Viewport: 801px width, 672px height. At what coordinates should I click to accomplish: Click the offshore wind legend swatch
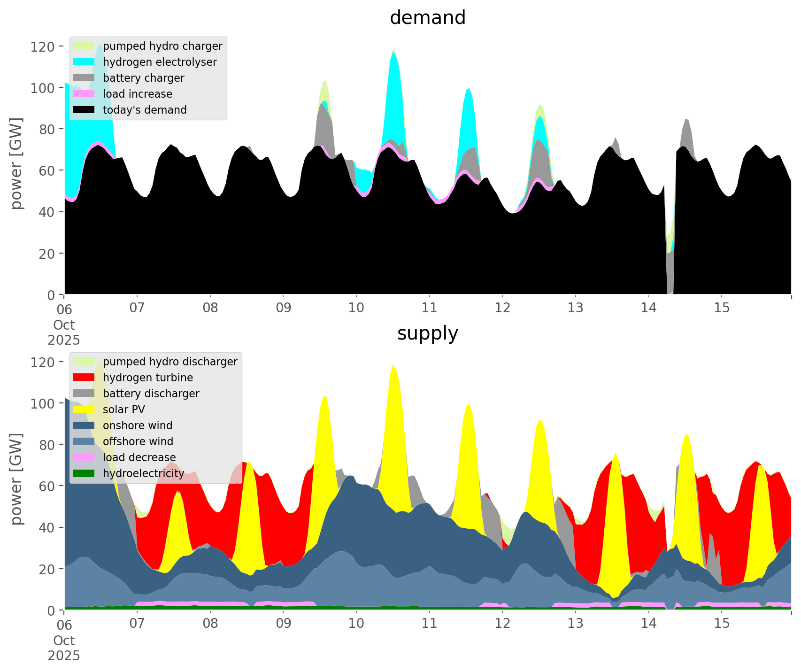(84, 441)
